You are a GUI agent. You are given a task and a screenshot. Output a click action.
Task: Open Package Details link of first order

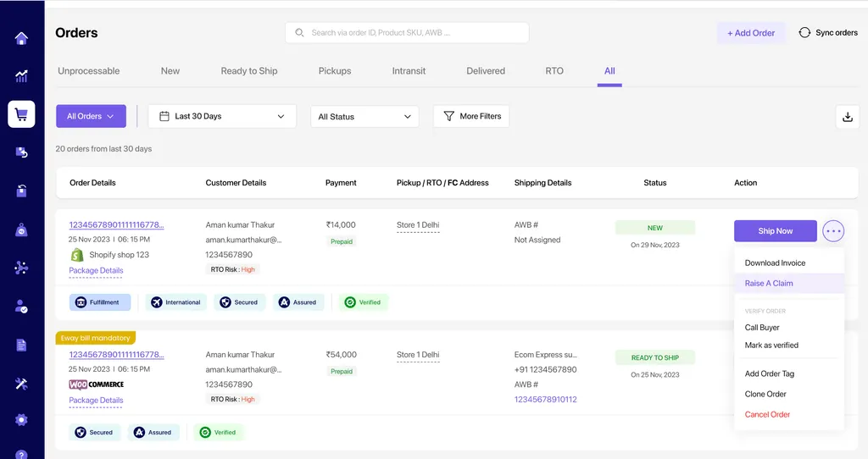pyautogui.click(x=96, y=271)
